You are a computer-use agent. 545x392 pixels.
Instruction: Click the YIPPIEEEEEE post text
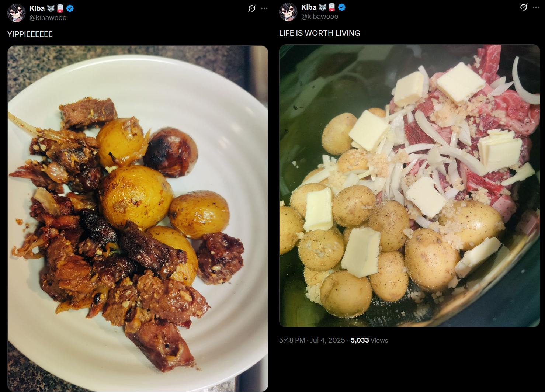pos(30,34)
